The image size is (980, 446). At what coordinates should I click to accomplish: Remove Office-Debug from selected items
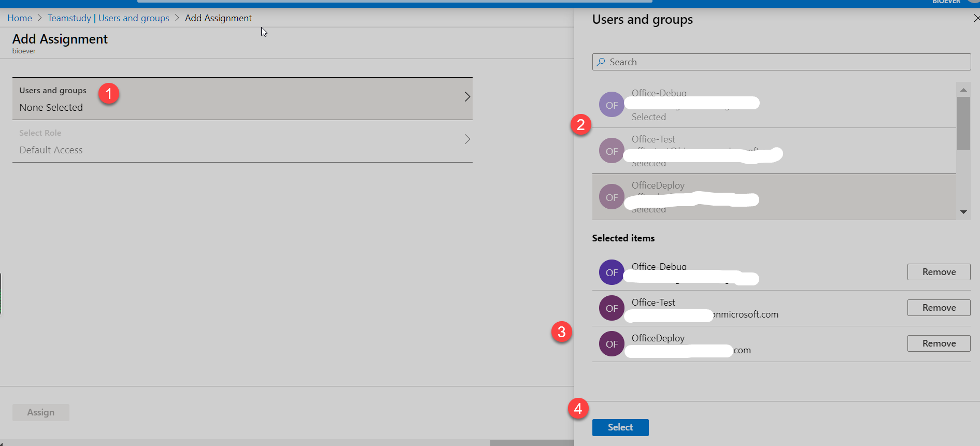point(938,272)
